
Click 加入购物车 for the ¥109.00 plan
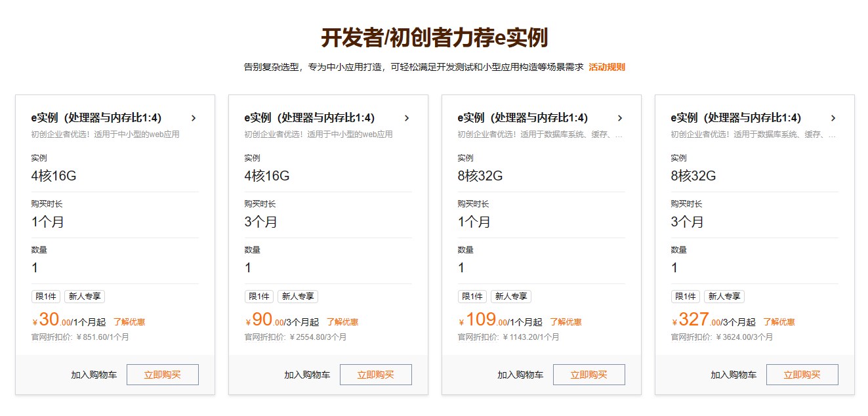520,375
